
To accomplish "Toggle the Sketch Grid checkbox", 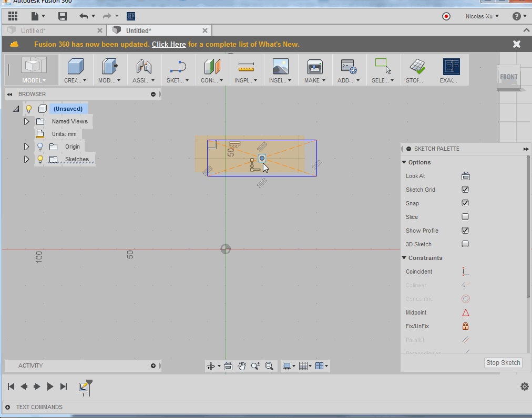I will [465, 190].
